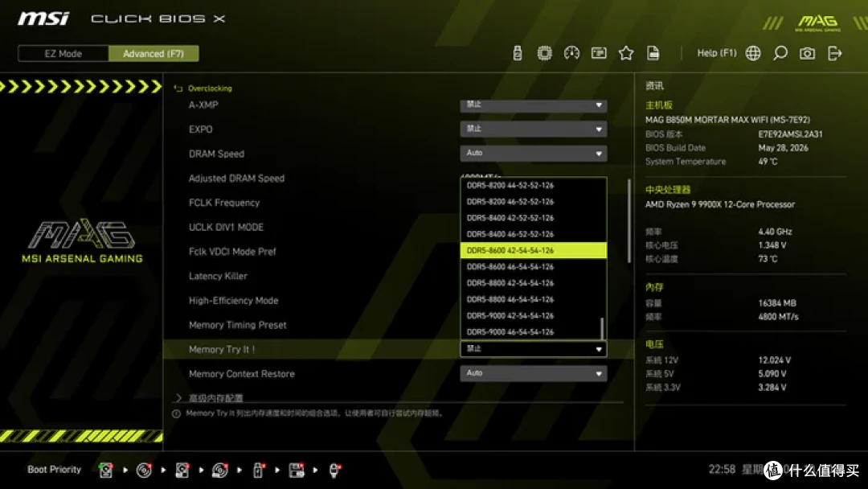Open the EXPO dropdown
This screenshot has height=489, width=868.
(533, 129)
